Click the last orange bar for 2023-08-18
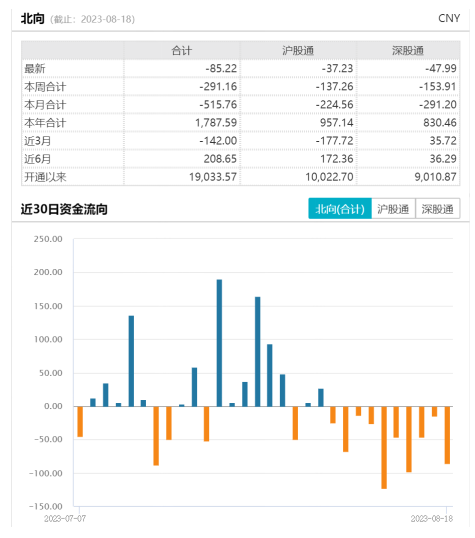 coord(447,435)
